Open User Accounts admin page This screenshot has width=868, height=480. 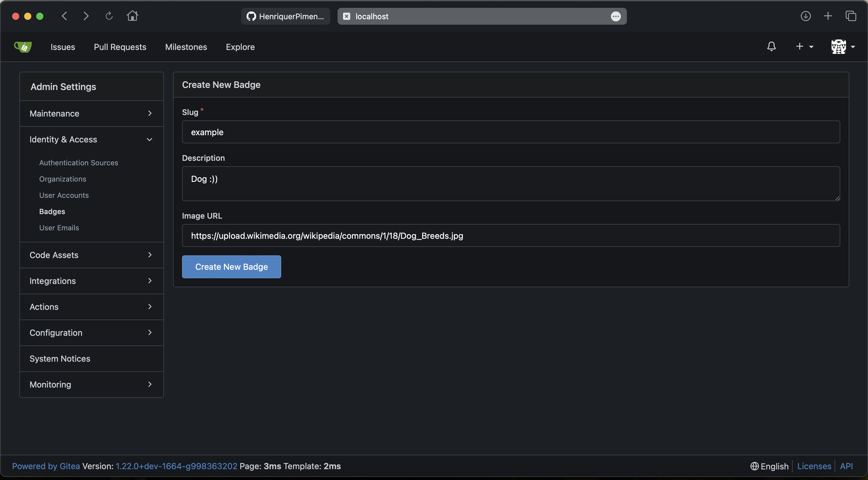point(64,195)
